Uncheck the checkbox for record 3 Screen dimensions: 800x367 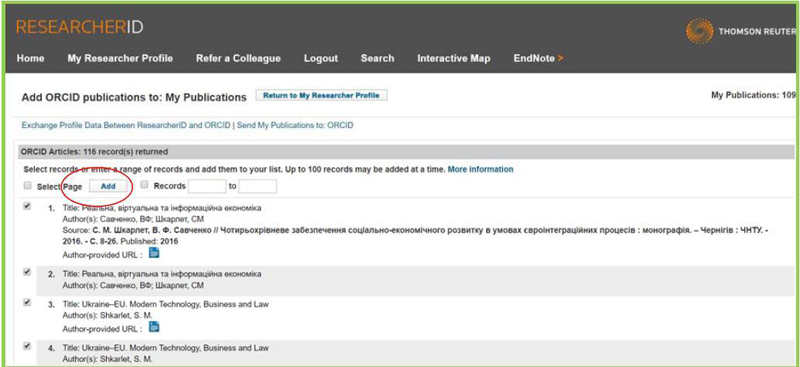28,302
